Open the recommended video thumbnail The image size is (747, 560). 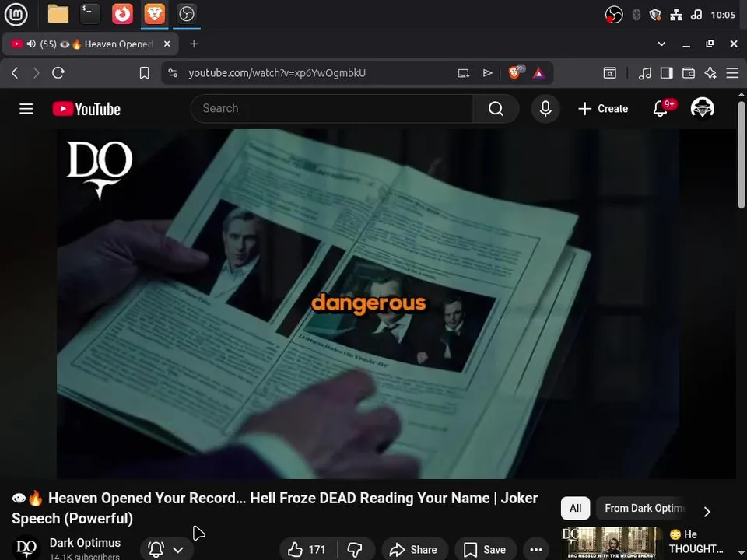(x=612, y=544)
